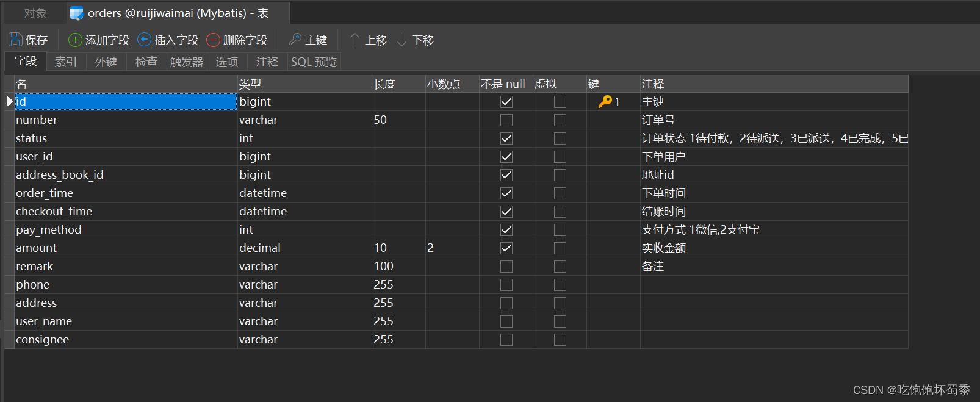Click the Insert Field (插入字段) arrow icon
This screenshot has width=980, height=402.
tap(144, 40)
